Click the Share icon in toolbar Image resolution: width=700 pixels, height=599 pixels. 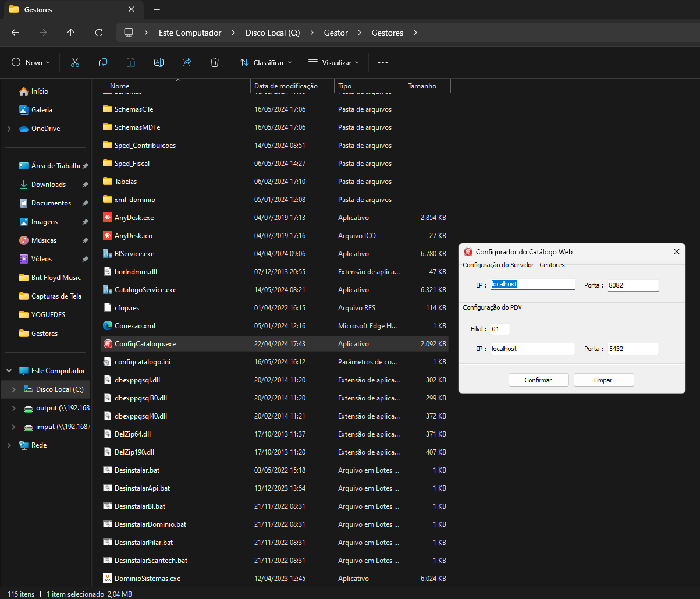(x=187, y=62)
